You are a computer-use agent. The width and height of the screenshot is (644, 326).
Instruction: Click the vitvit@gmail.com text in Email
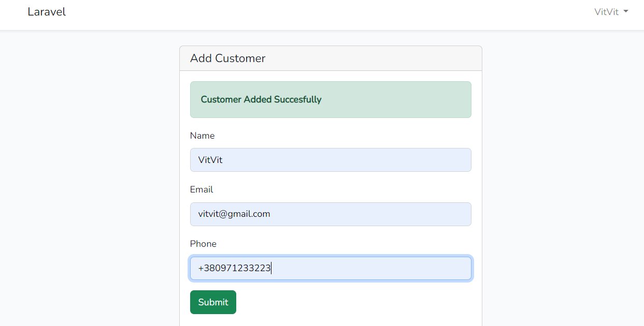tap(234, 214)
